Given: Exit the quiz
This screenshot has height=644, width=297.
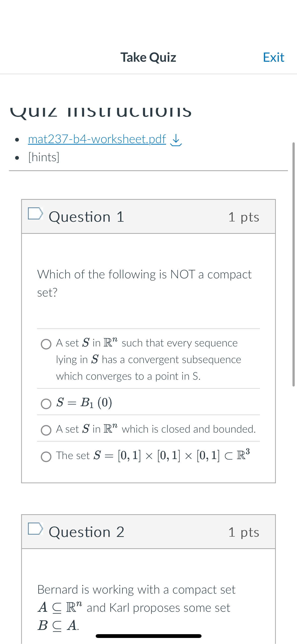Looking at the screenshot, I should click(x=274, y=57).
